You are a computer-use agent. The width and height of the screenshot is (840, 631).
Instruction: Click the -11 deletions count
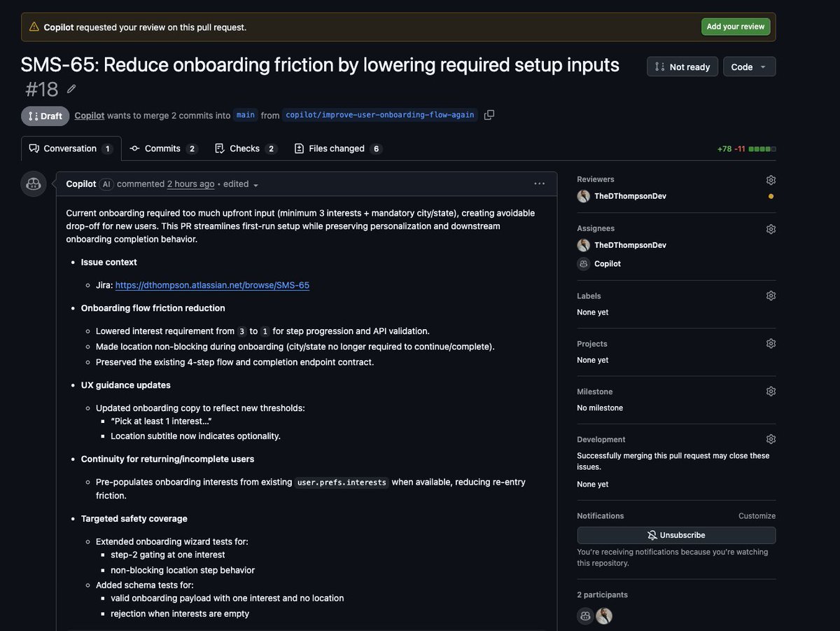(740, 149)
